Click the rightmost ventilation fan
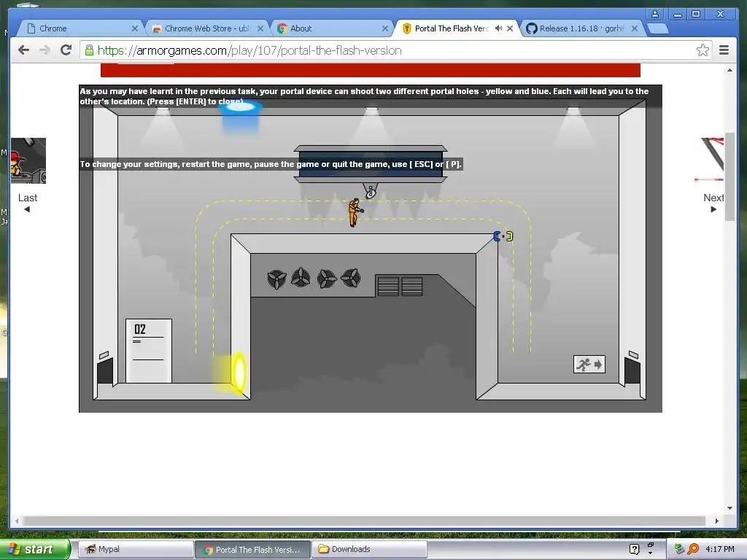Viewport: 747px width, 560px height. (x=351, y=278)
